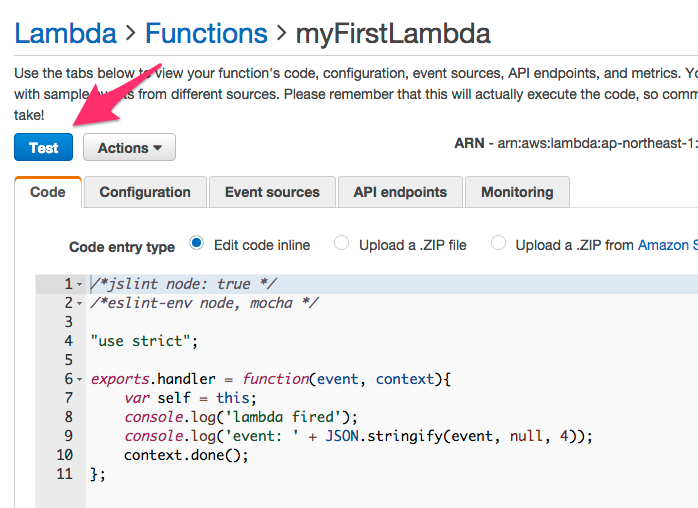698x508 pixels.
Task: Open the Actions dropdown menu
Action: [x=129, y=147]
